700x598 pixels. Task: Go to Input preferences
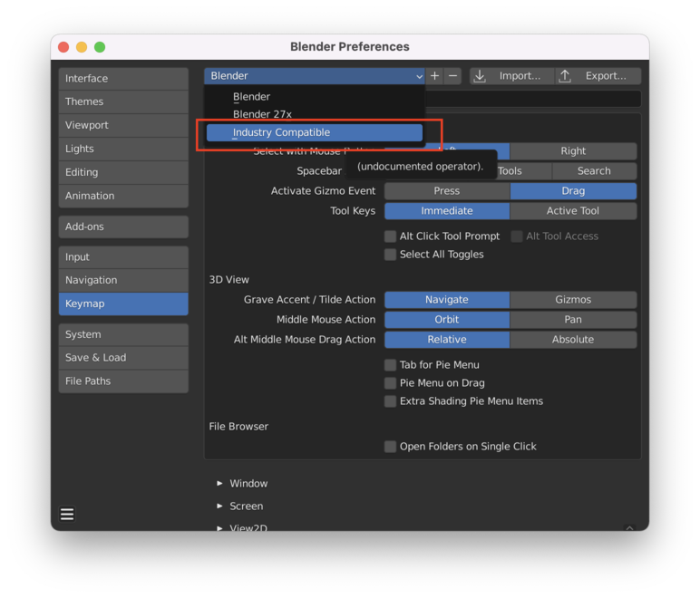(123, 256)
